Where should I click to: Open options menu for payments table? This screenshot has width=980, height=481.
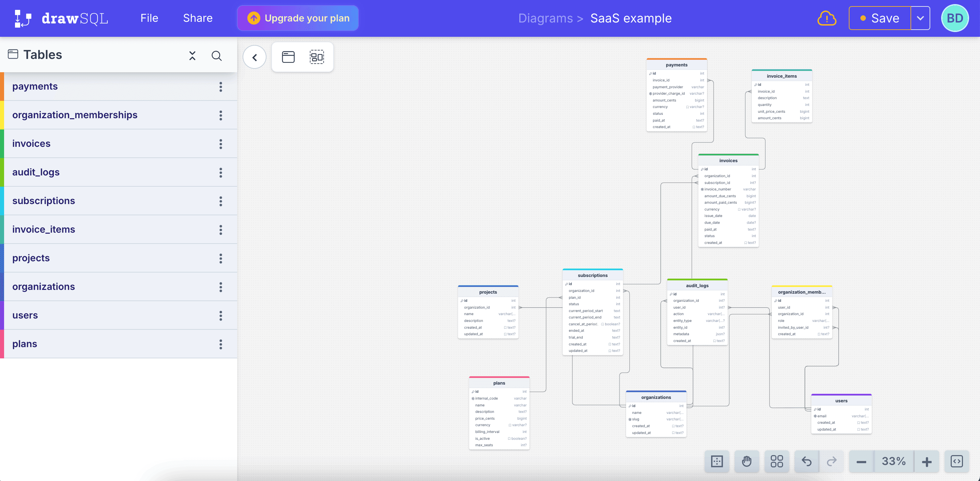tap(221, 87)
